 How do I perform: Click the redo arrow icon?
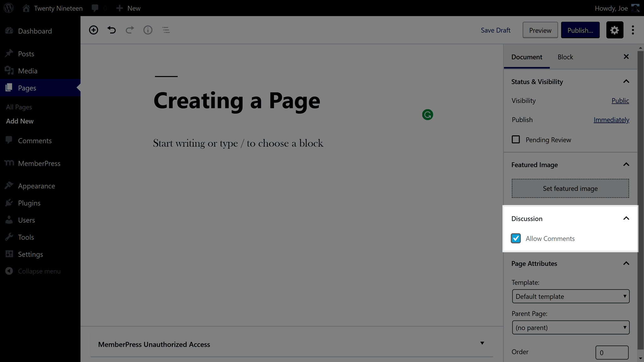[130, 30]
